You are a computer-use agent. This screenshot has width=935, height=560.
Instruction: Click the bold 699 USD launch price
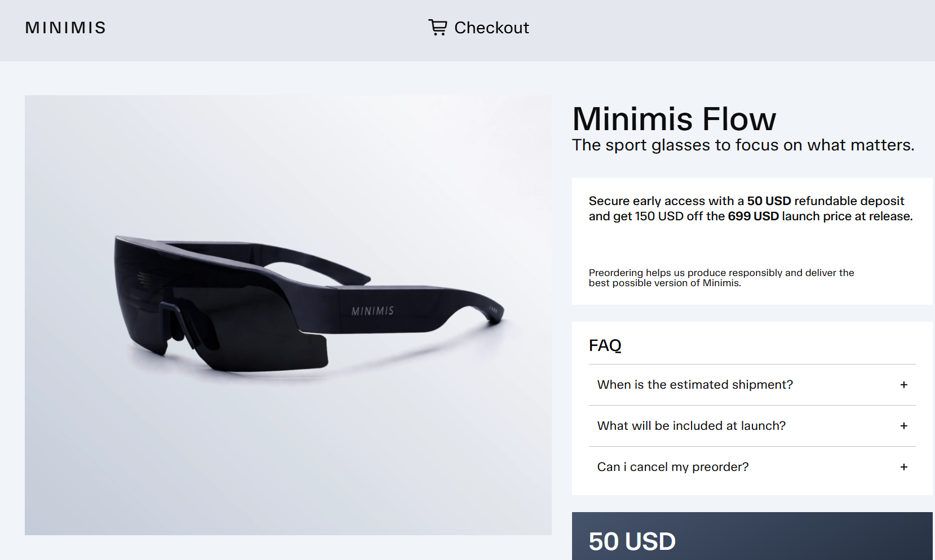753,216
